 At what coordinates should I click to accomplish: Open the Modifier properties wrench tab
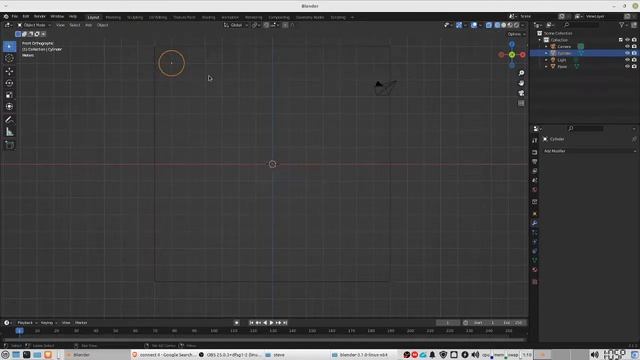pyautogui.click(x=534, y=223)
